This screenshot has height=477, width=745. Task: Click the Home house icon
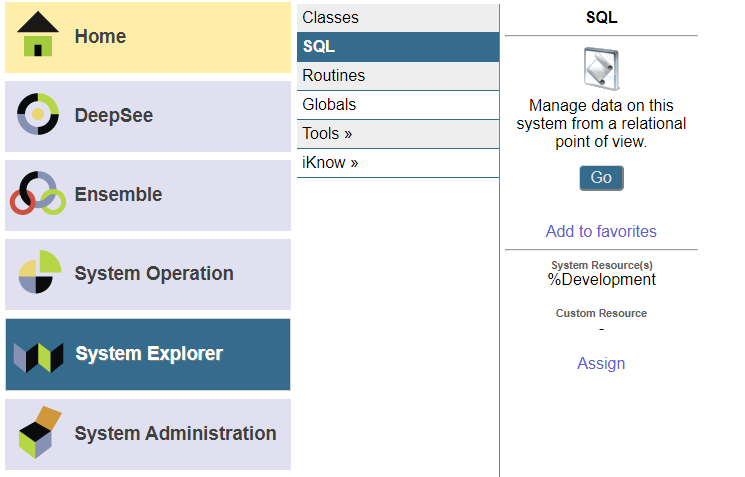point(38,35)
